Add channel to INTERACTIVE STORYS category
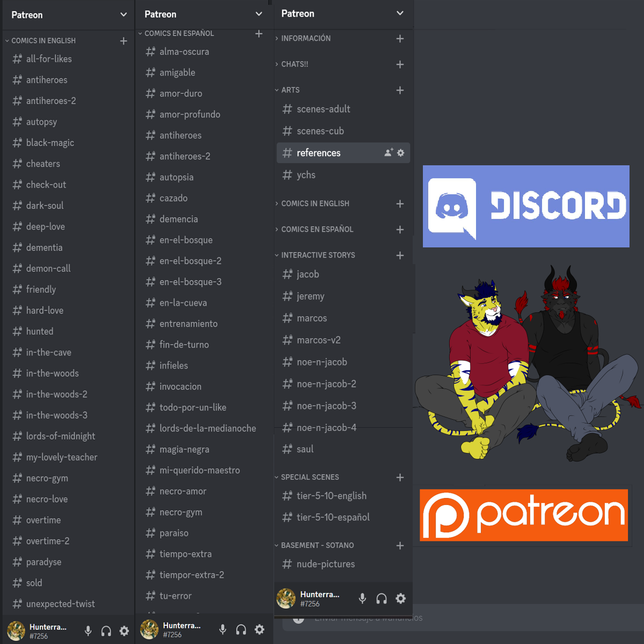644x644 pixels. pos(400,255)
